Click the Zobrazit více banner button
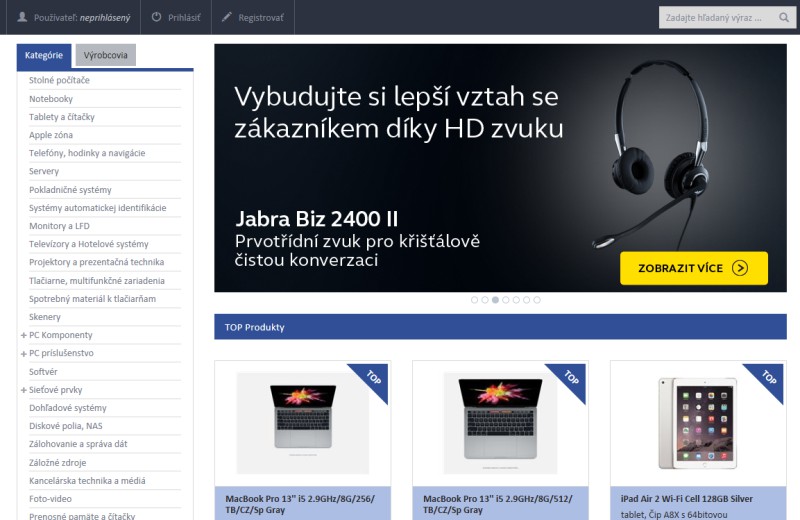 point(694,268)
